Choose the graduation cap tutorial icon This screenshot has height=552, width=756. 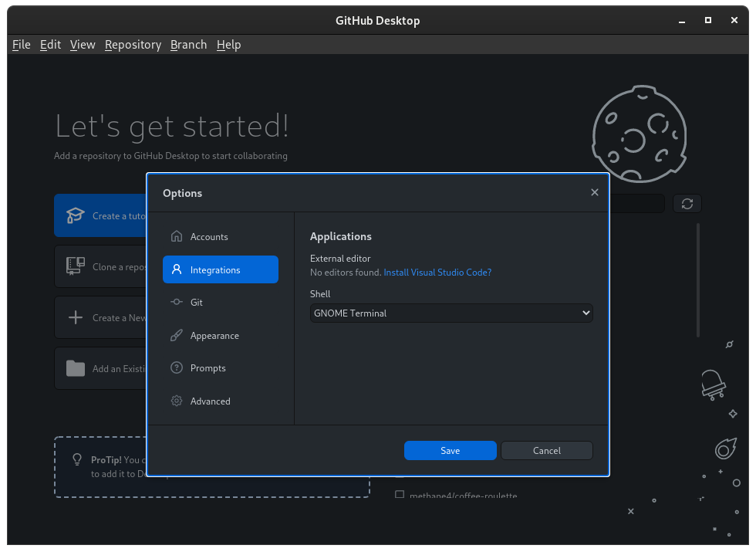click(x=76, y=215)
